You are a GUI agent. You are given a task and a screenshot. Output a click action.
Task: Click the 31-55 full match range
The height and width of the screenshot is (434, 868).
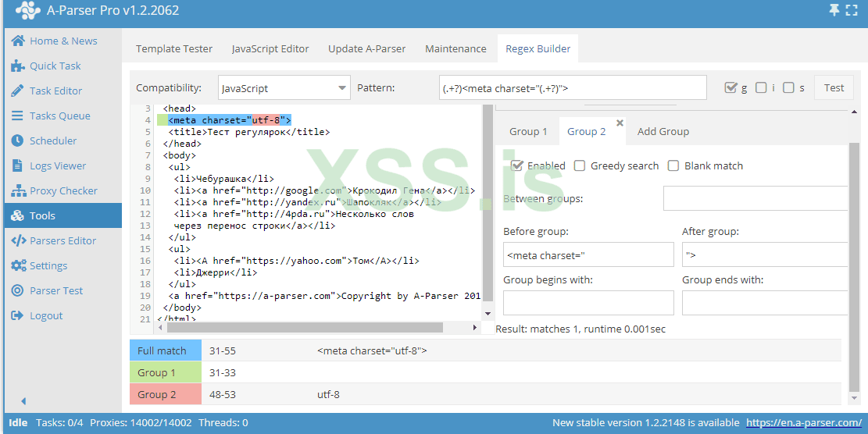[x=223, y=350]
